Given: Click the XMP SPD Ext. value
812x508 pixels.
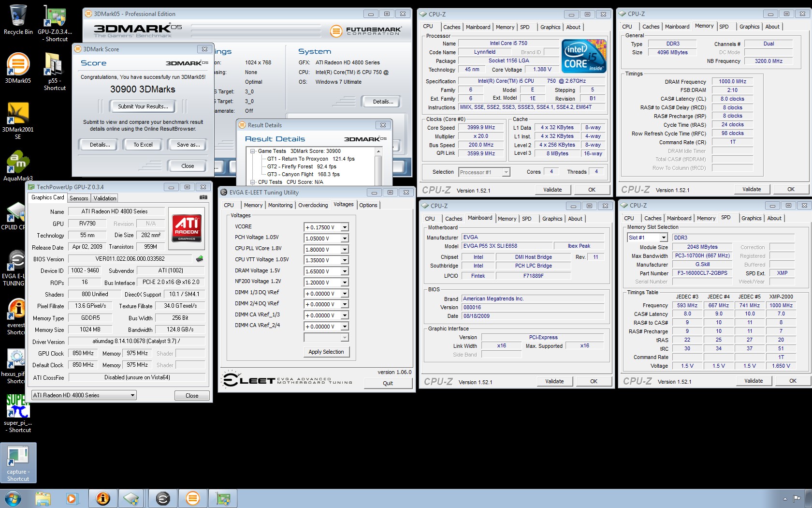Looking at the screenshot, I should pos(782,273).
